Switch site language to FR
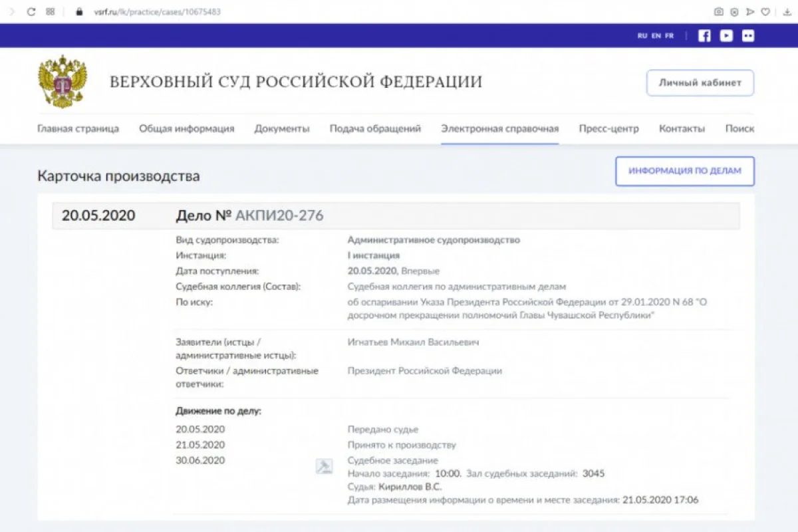Viewport: 798px width, 532px height. pos(669,36)
